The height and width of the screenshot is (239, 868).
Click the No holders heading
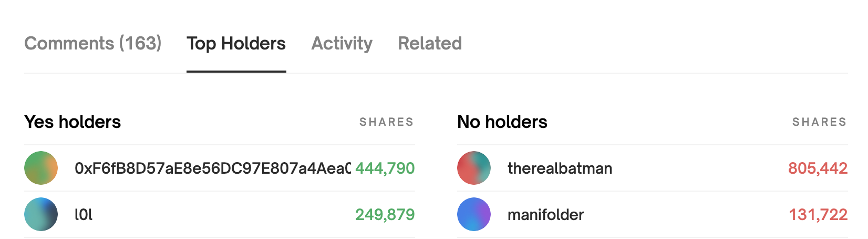pos(502,122)
